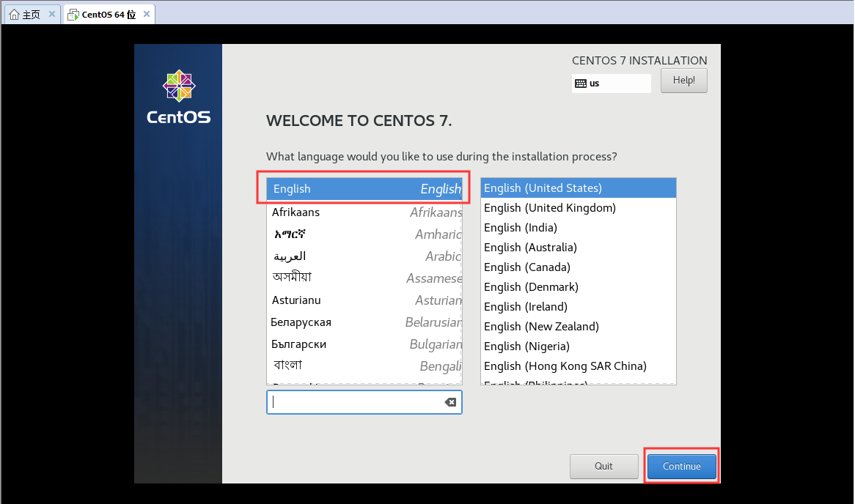Click the VM icon in CentOS tab
The width and height of the screenshot is (855, 504).
[73, 15]
